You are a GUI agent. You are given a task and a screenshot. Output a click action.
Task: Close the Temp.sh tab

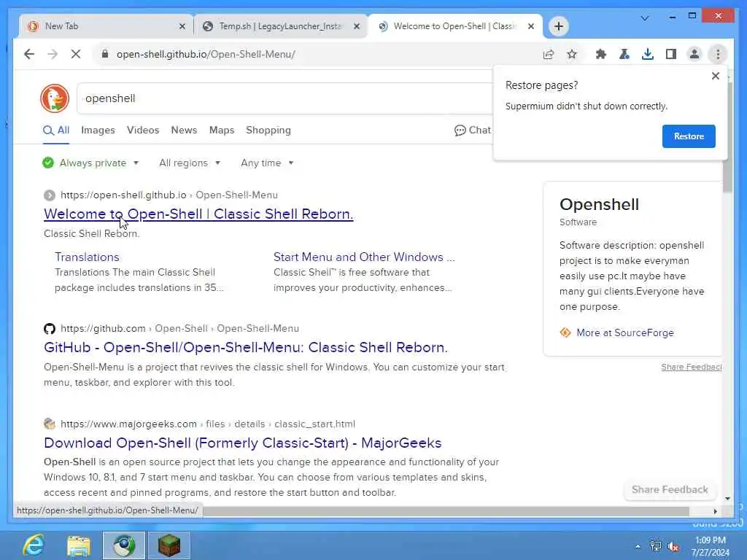click(x=356, y=27)
